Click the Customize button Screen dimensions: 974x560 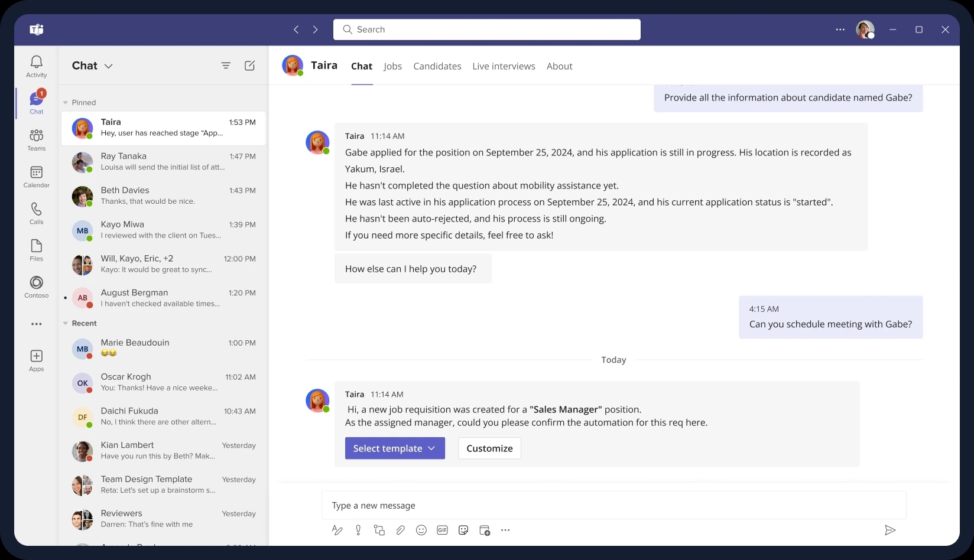[x=489, y=448]
